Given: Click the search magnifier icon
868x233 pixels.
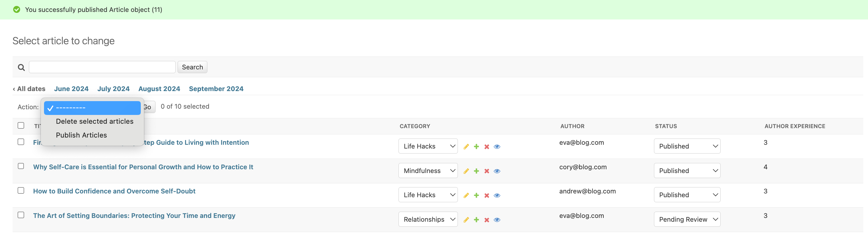Looking at the screenshot, I should pos(20,67).
